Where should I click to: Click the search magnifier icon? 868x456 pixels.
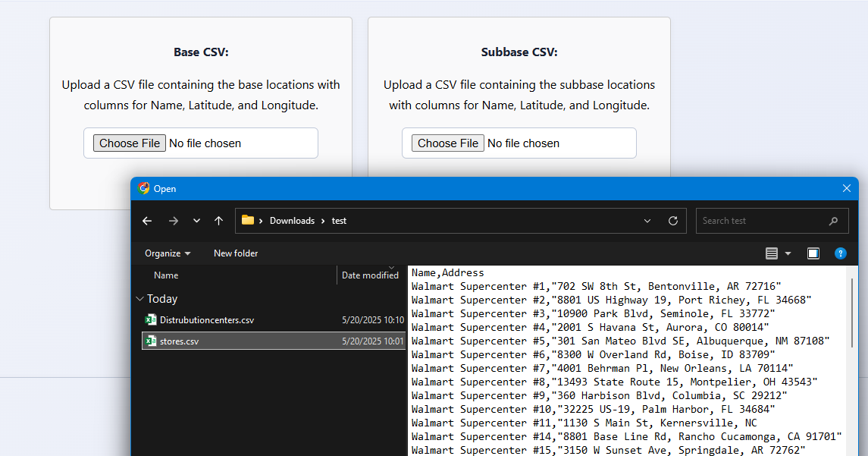834,221
